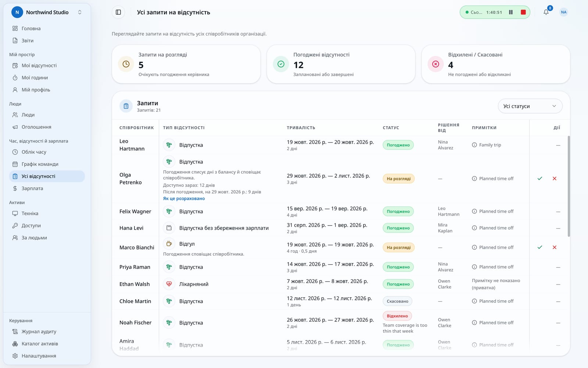Click Відгул coffee cup icon
588x368 pixels.
(x=169, y=244)
